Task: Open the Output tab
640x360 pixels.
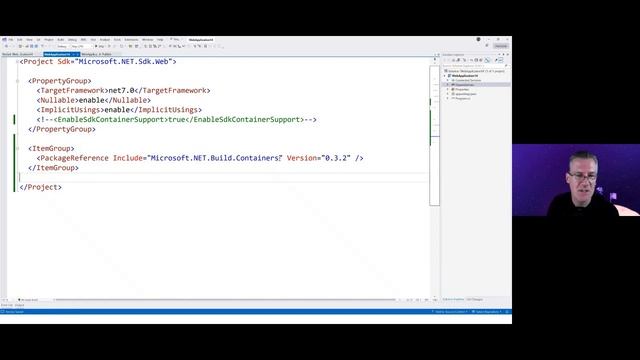Action: pos(20,305)
